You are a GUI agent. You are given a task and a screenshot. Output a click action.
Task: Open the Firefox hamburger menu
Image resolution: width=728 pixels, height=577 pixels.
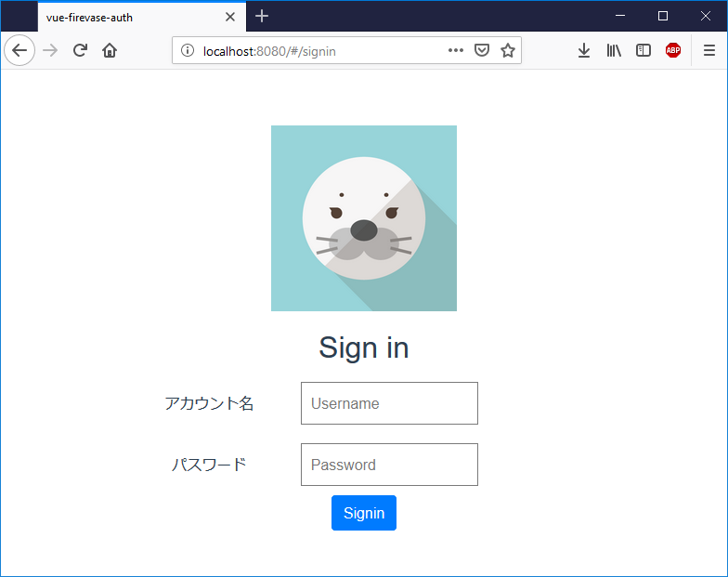tap(709, 50)
